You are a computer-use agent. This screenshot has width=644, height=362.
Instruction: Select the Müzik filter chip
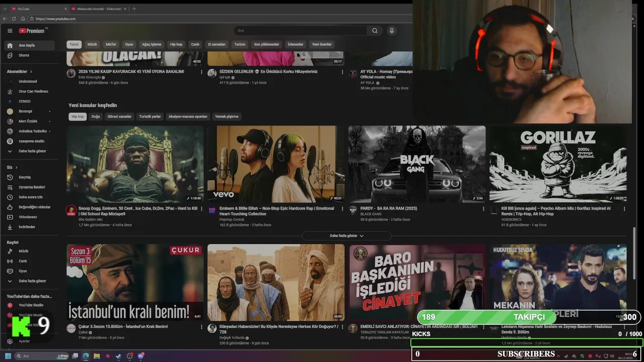pos(92,44)
